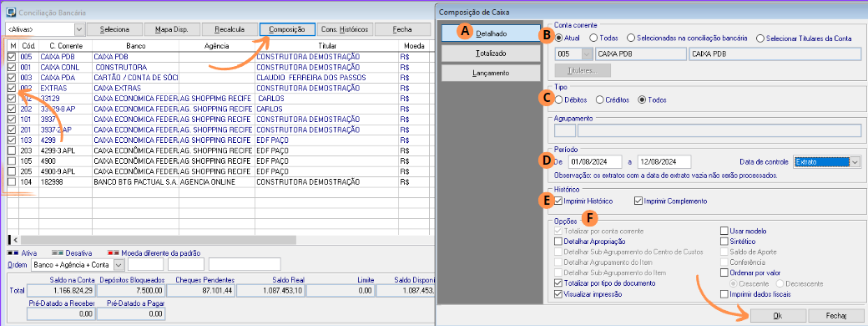This screenshot has height=326, width=868.
Task: Click the AGENCIA ONLINE cell
Action: pyautogui.click(x=217, y=182)
